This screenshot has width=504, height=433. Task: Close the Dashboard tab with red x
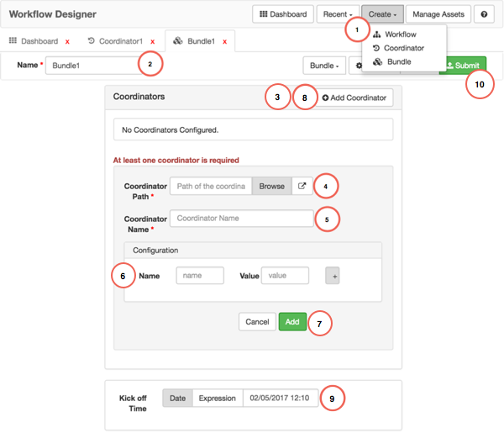[67, 41]
